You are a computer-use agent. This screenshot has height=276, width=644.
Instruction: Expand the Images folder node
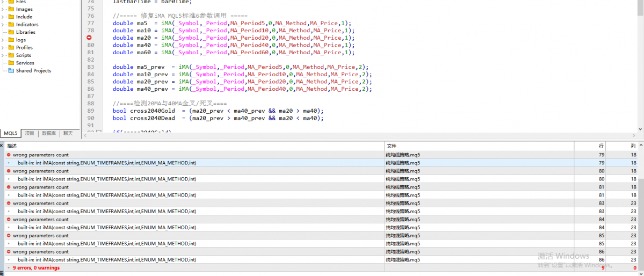point(3,9)
